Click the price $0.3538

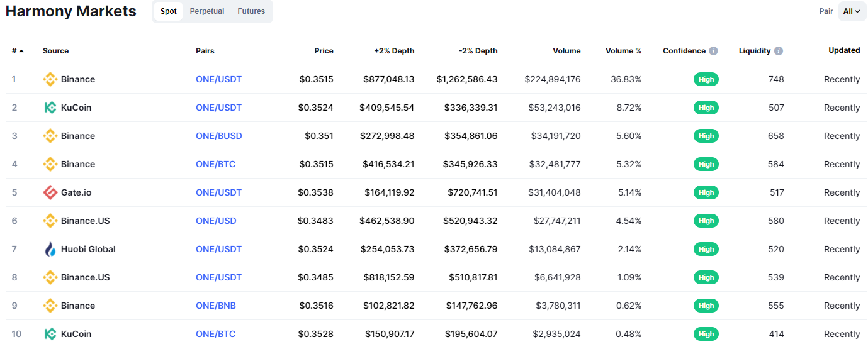[x=316, y=192]
